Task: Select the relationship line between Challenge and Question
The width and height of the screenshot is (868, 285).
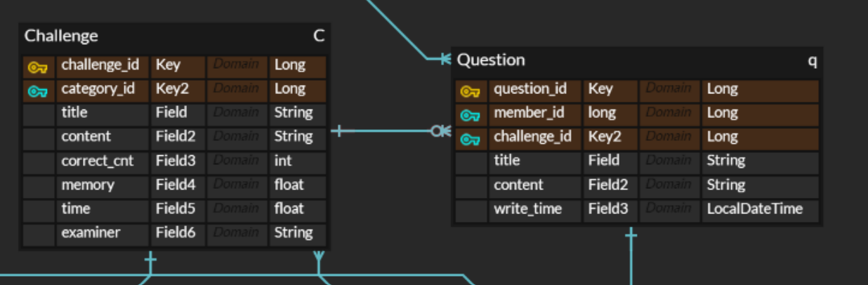Action: pos(390,131)
